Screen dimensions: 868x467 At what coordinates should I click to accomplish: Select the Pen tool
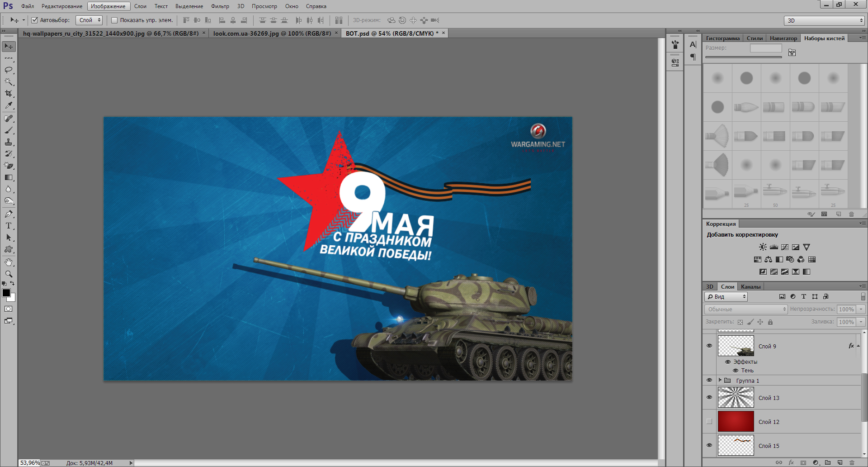[9, 214]
